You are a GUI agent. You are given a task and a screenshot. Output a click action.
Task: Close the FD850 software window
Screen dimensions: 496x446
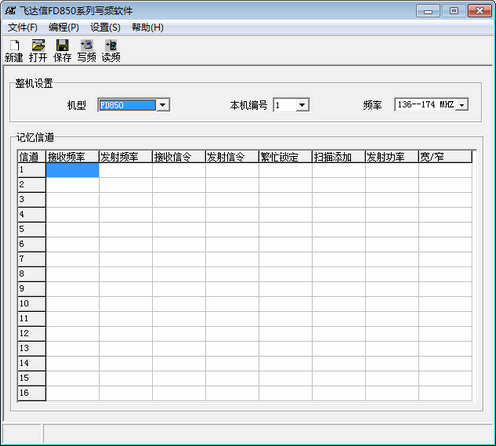[479, 11]
